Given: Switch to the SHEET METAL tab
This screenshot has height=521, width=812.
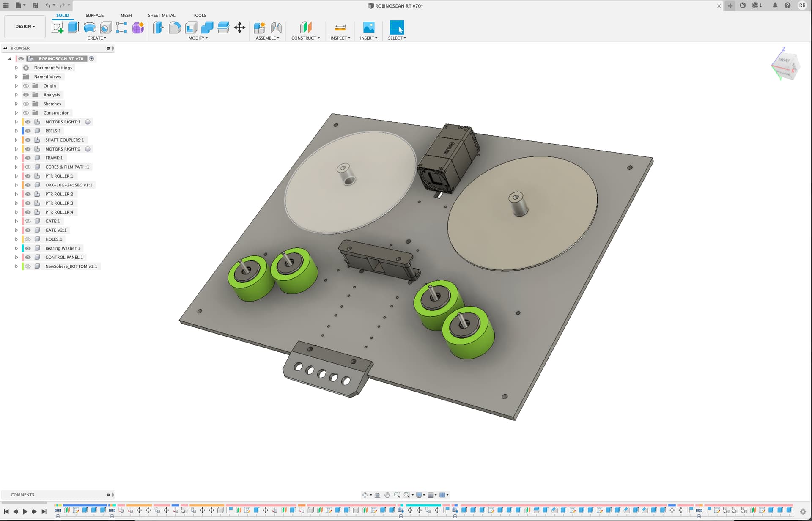Looking at the screenshot, I should [x=162, y=15].
